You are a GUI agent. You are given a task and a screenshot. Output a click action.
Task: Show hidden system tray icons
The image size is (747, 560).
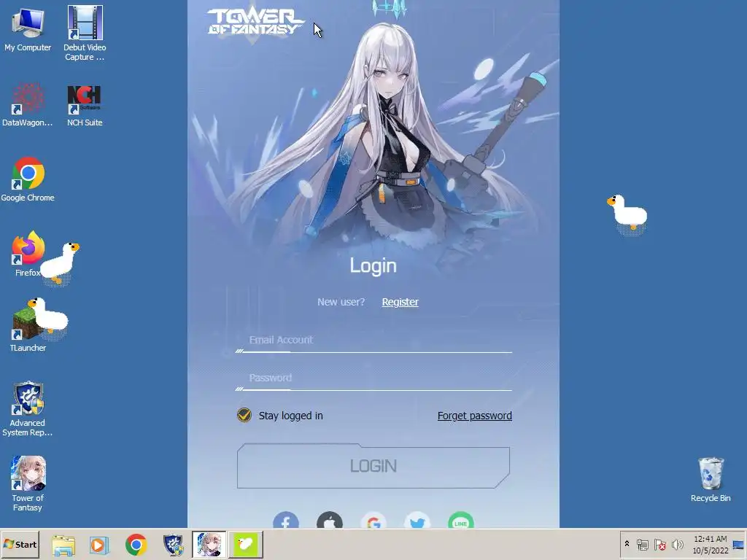(627, 544)
